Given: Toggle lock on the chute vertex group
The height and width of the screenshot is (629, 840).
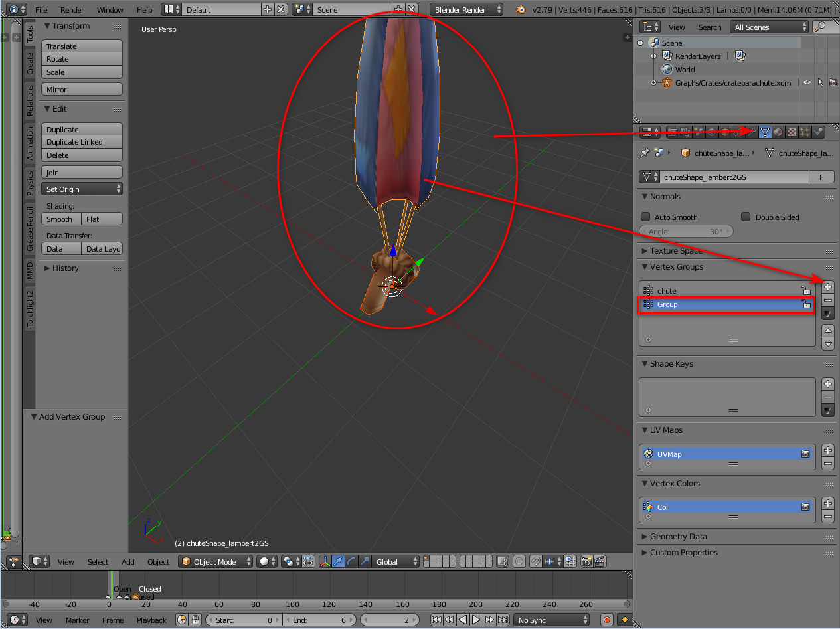Looking at the screenshot, I should (x=805, y=290).
